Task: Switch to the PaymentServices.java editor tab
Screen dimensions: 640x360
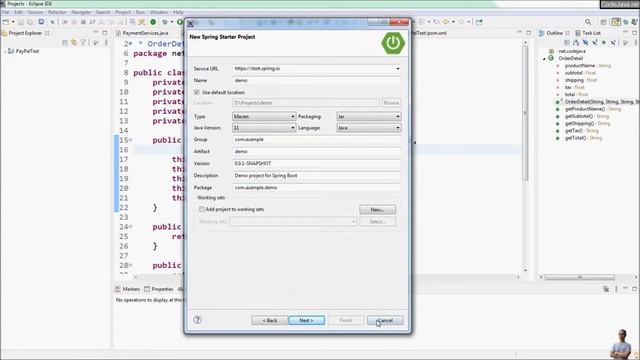Action: pos(142,33)
